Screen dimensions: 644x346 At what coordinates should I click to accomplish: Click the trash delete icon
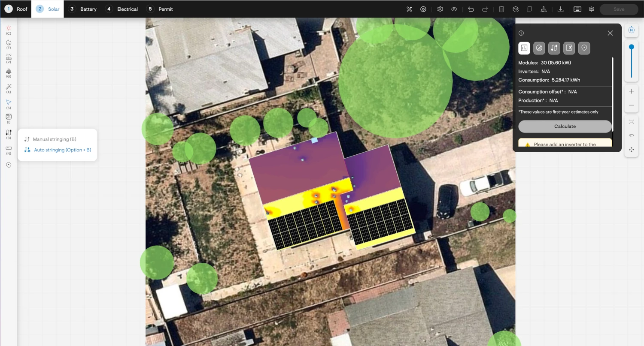click(x=501, y=9)
